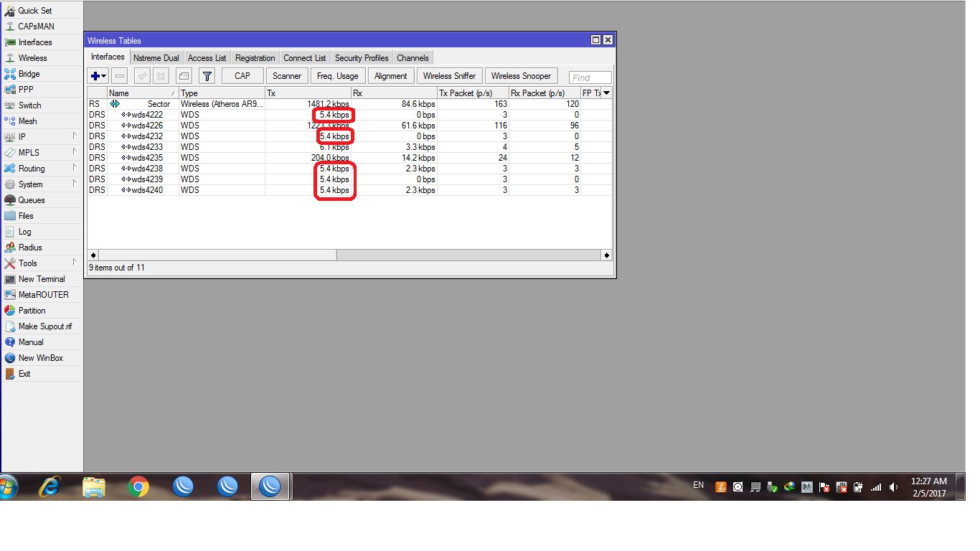The width and height of the screenshot is (980, 551).
Task: Open the Wireless Sniffer
Action: click(450, 76)
